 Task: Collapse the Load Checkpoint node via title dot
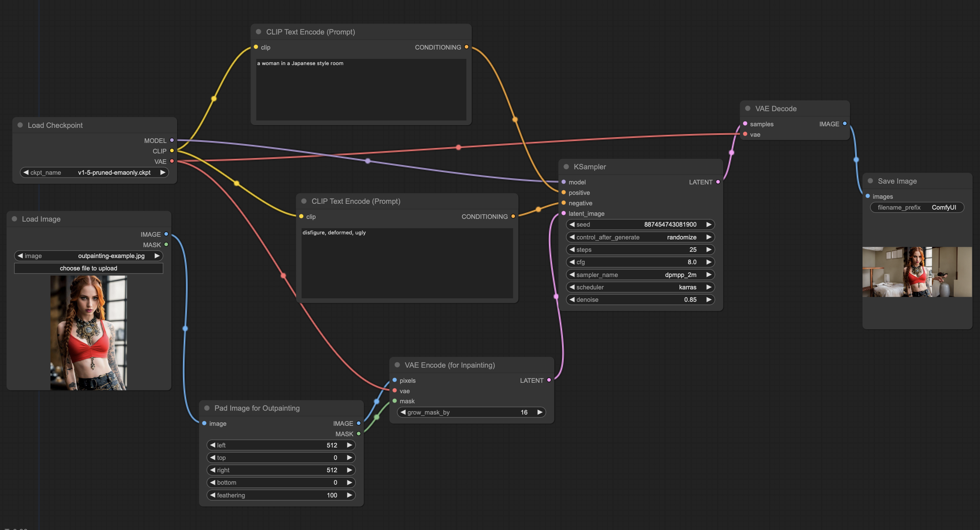pos(20,125)
